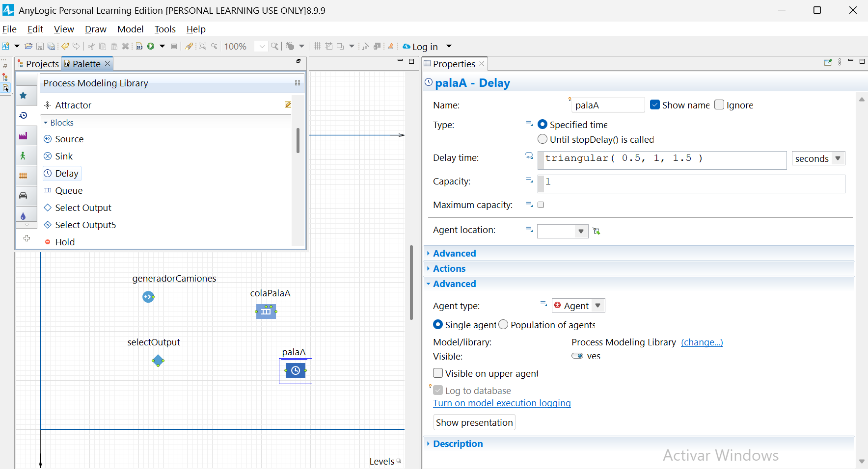This screenshot has width=868, height=469.
Task: Choose Population of agents radio button
Action: tap(503, 325)
